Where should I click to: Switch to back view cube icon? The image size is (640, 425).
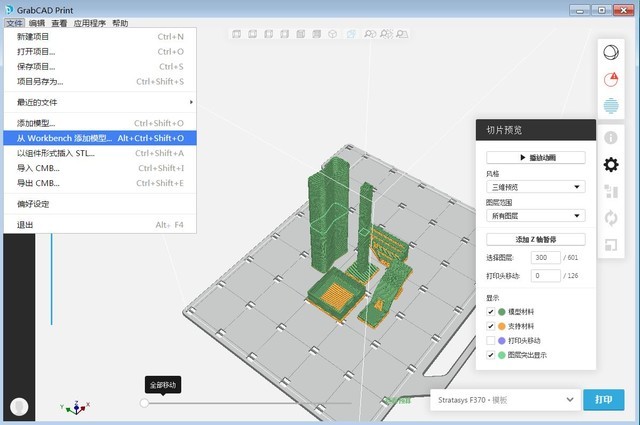(252, 34)
